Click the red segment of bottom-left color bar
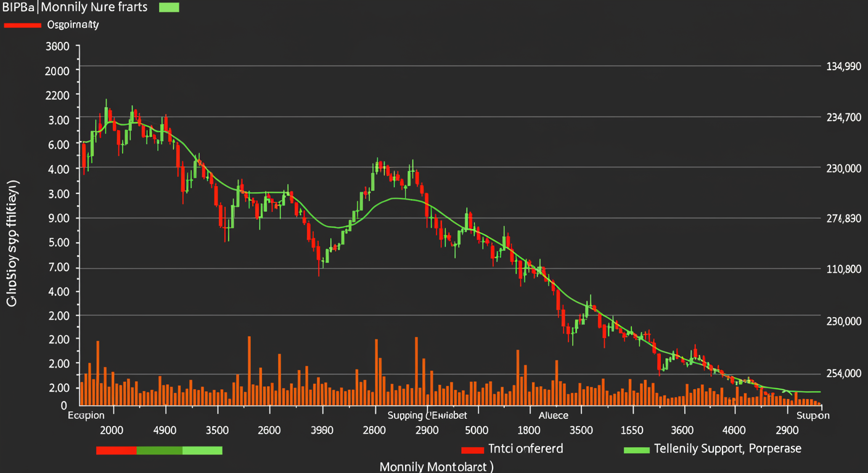The height and width of the screenshot is (473, 868). [x=116, y=450]
